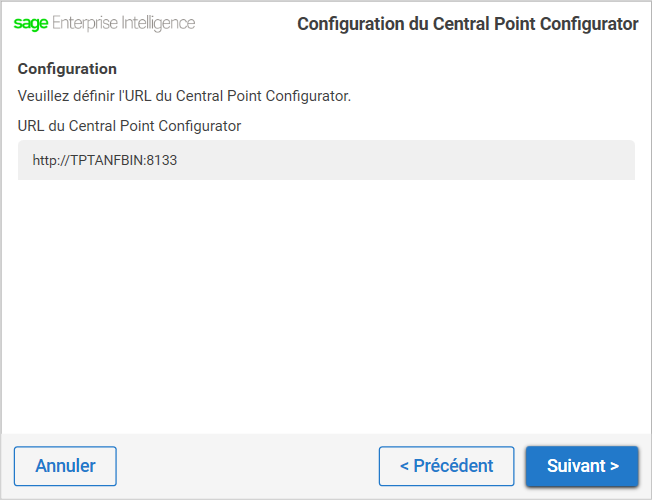Click the '<' arrow on Précédent
Viewport: 652px width, 500px height.
pos(404,466)
